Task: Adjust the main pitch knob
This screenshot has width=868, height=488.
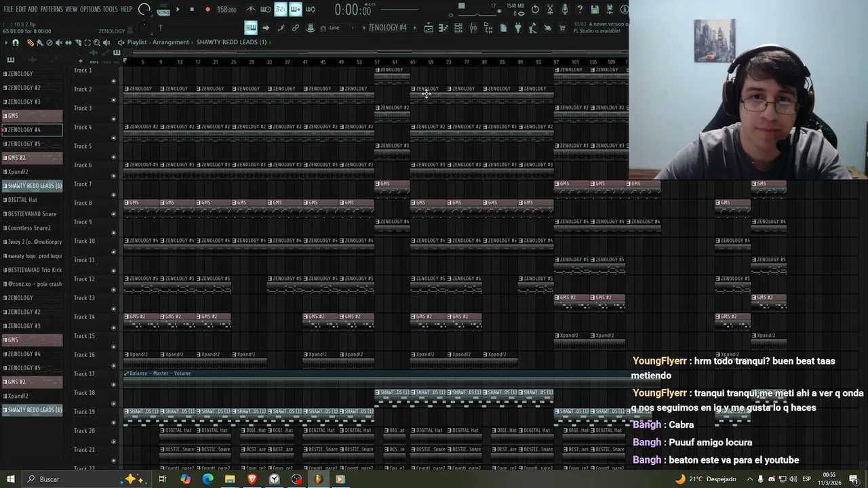Action: coord(144,27)
